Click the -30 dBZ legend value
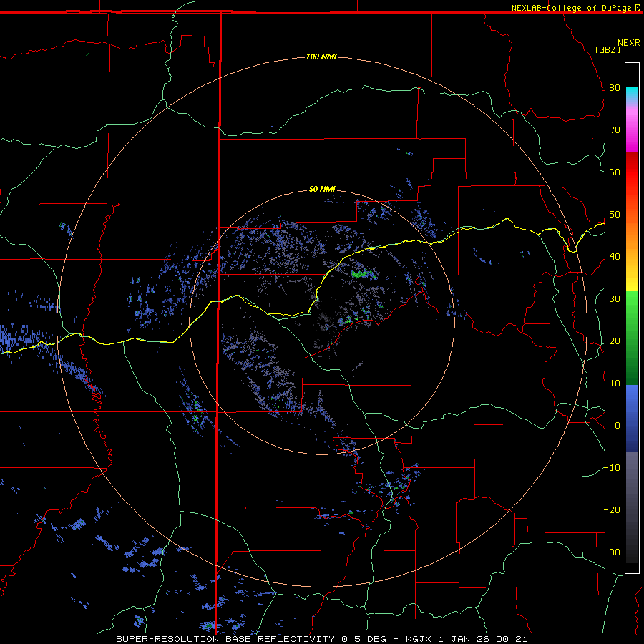This screenshot has width=644, height=644. point(612,552)
